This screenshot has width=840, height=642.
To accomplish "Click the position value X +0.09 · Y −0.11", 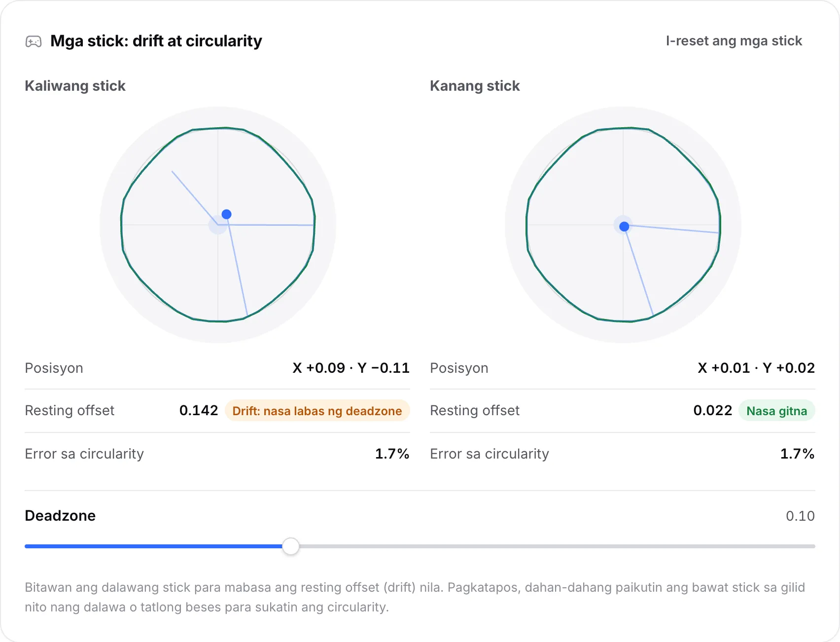I will click(x=351, y=368).
